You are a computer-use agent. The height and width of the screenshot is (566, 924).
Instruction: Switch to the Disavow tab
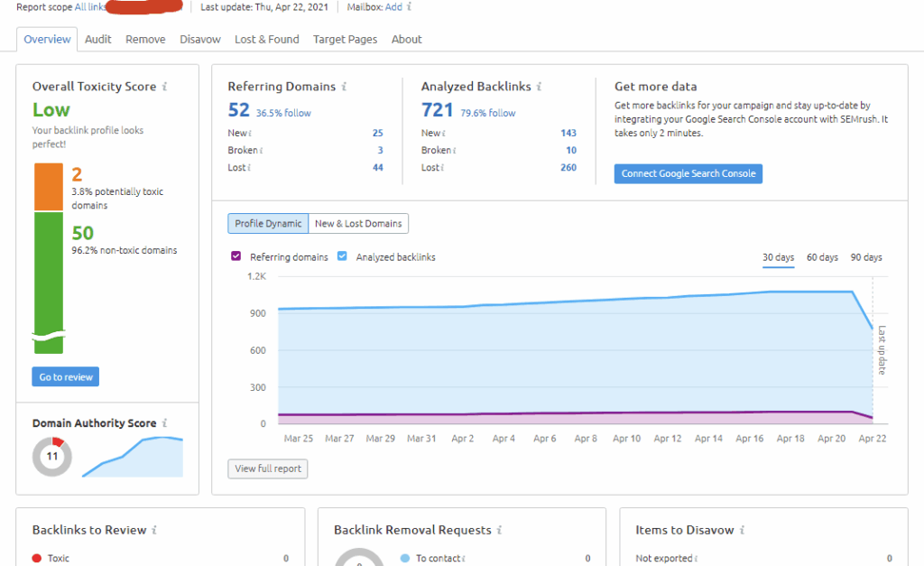(200, 40)
